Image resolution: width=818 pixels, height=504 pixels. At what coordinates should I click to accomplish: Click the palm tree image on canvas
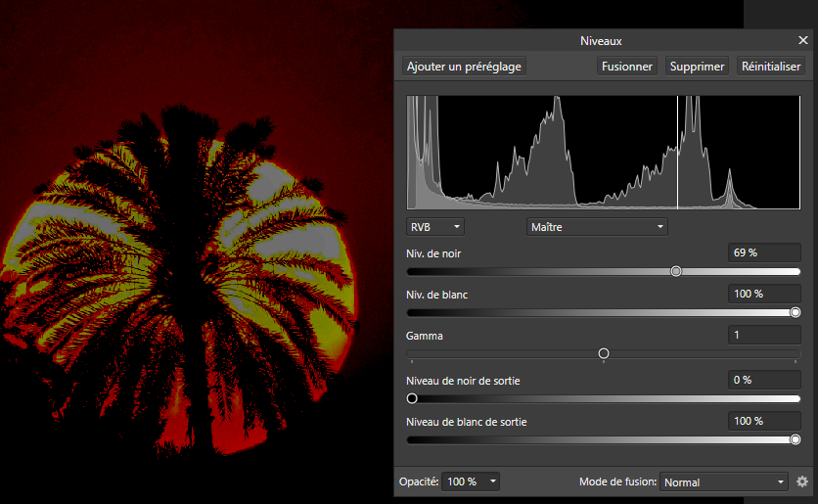pos(180,282)
